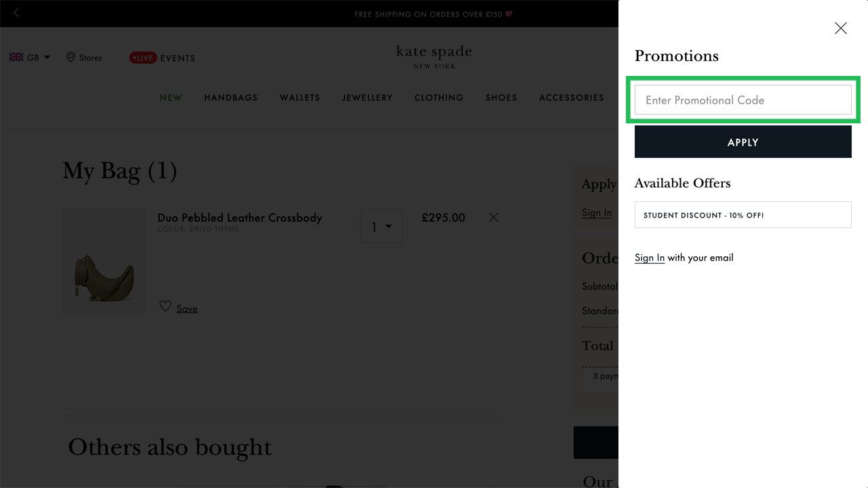Click the Duo Pebbled Leather Crossbody title
Viewport: 868px width, 488px height.
tap(240, 218)
